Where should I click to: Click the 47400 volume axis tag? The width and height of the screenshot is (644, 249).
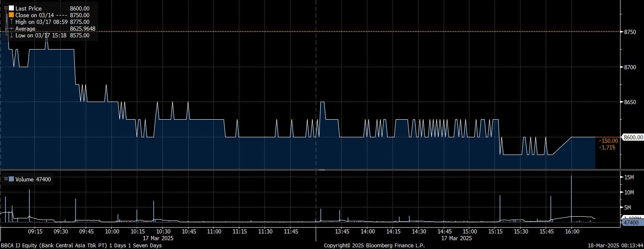click(x=631, y=223)
